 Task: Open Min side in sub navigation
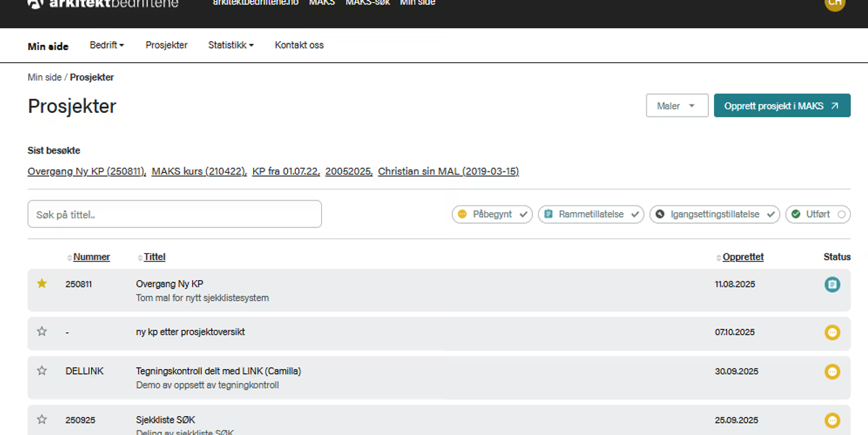pyautogui.click(x=48, y=46)
